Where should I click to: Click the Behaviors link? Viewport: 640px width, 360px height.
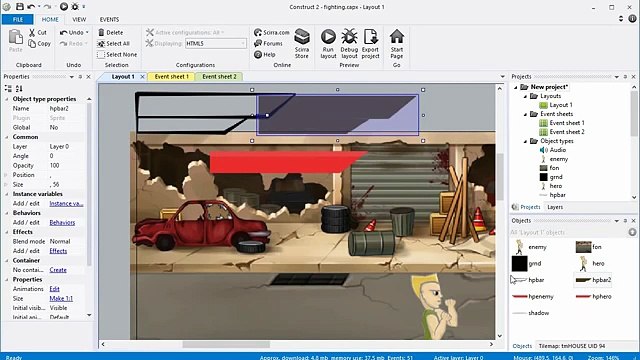click(62, 222)
